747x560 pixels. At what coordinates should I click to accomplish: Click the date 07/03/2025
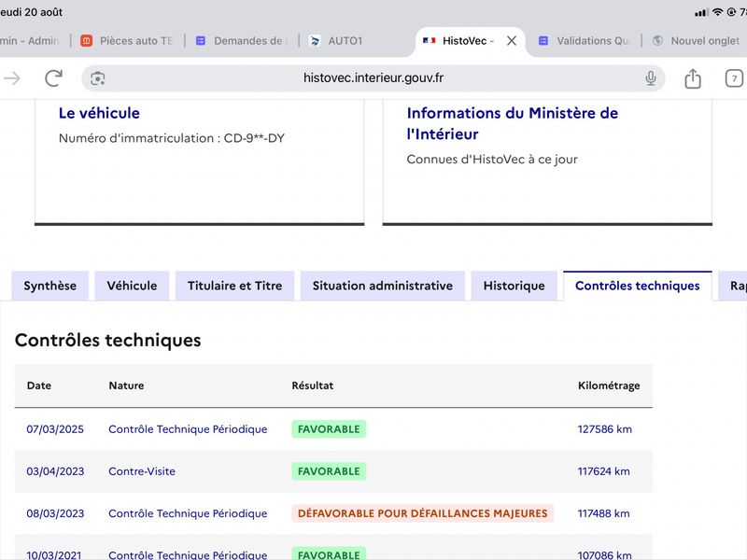pos(55,429)
